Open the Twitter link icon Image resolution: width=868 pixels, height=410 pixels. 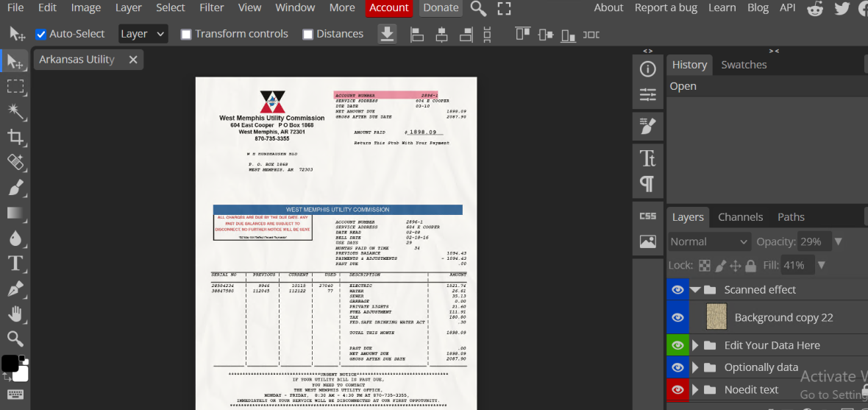pyautogui.click(x=842, y=8)
